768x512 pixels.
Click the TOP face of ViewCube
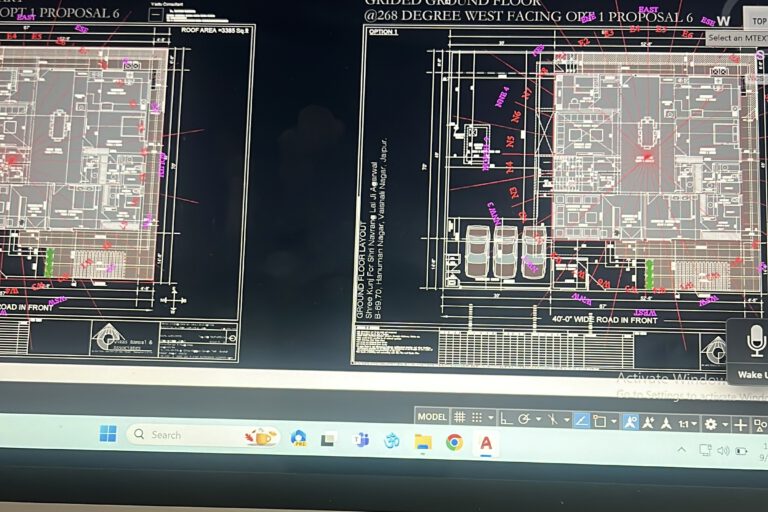(x=759, y=20)
